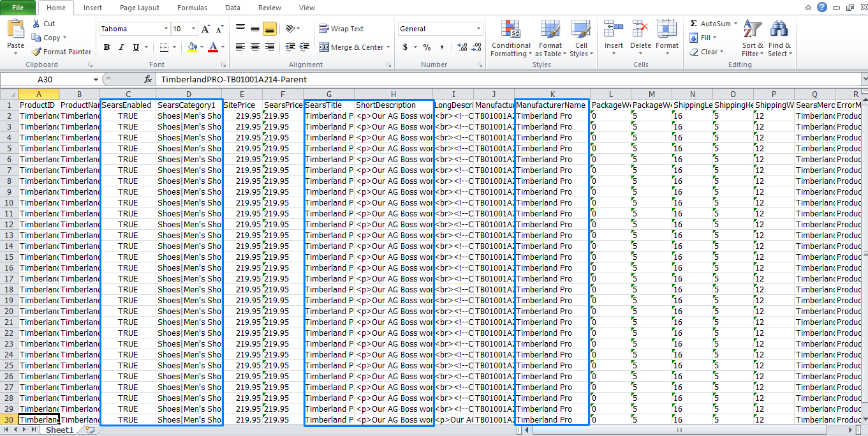868x436 pixels.
Task: Apply red Font Color
Action: click(x=213, y=47)
